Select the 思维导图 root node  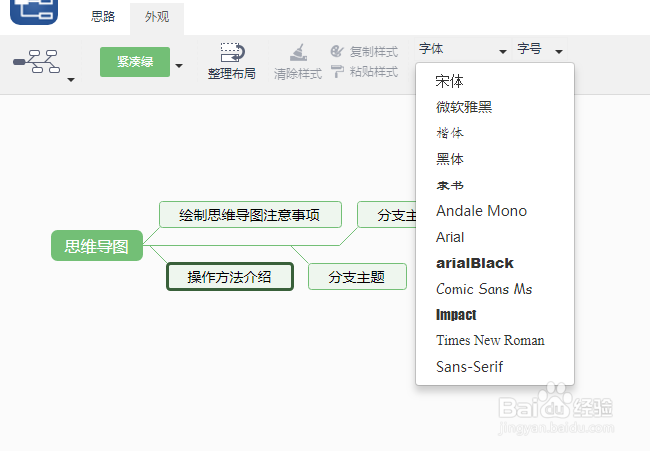[x=97, y=246]
